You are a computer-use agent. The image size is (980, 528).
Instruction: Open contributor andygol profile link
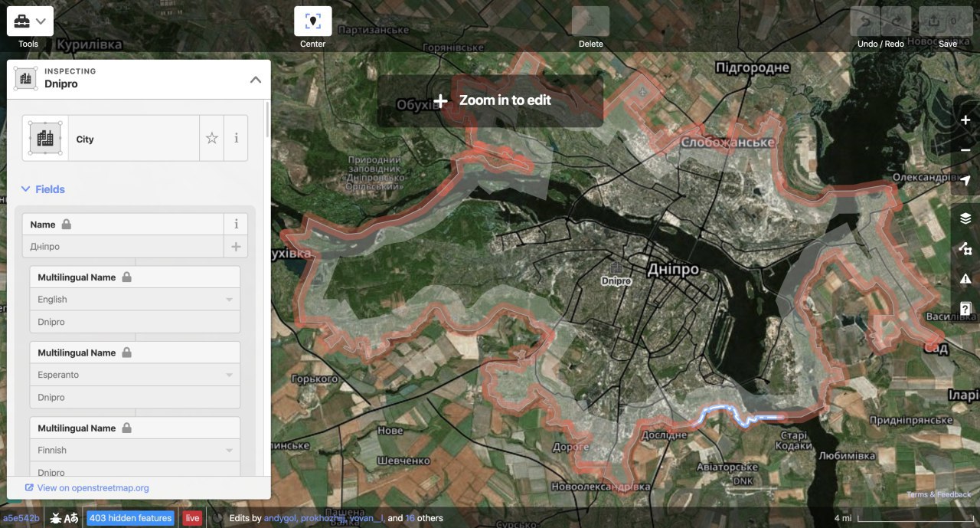pyautogui.click(x=280, y=518)
